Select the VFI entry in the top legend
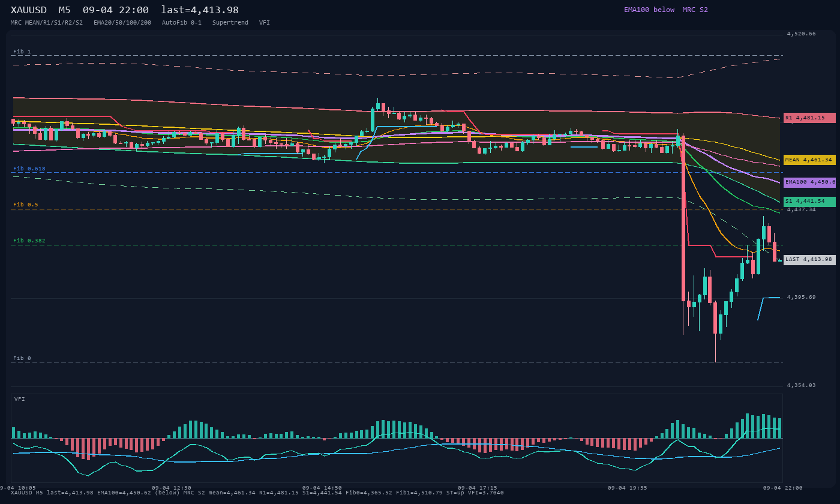The width and height of the screenshot is (840, 504). point(265,23)
